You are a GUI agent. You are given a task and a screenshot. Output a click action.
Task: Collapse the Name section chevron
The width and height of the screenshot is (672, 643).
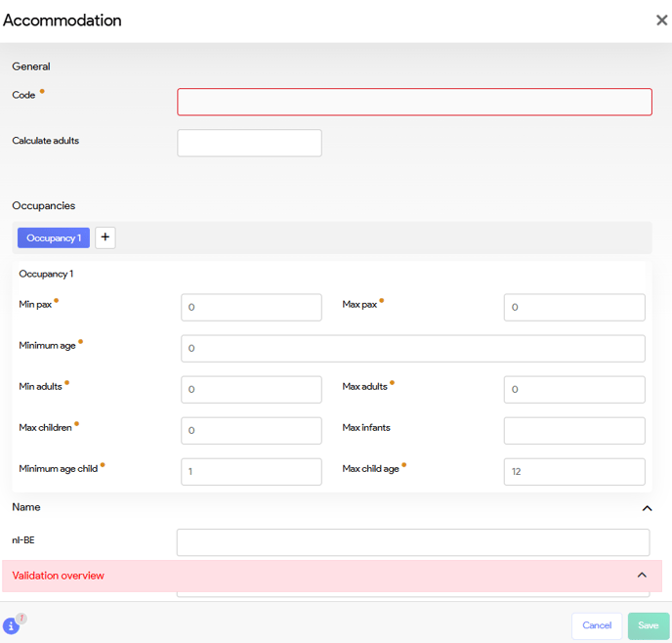(647, 508)
